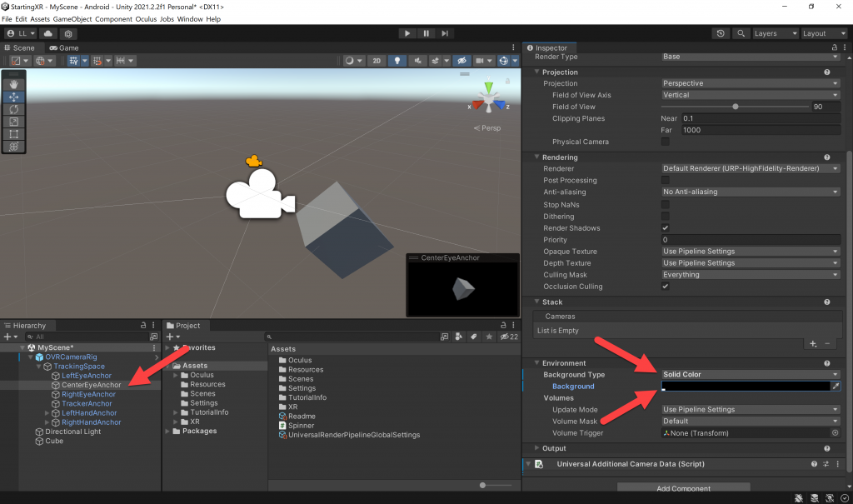Open Field of View Axis dropdown
Image resolution: width=853 pixels, height=504 pixels.
point(751,95)
